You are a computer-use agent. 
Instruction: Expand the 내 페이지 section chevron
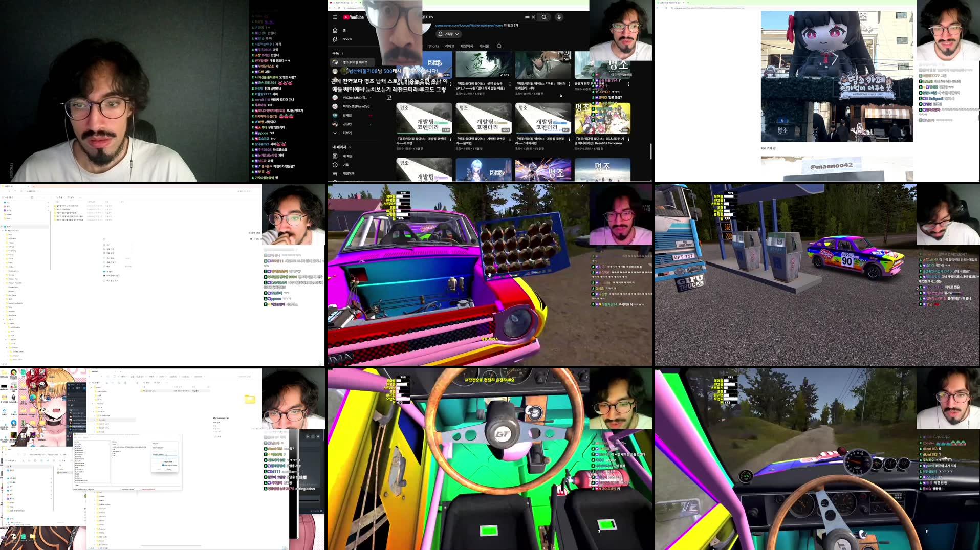click(x=350, y=147)
